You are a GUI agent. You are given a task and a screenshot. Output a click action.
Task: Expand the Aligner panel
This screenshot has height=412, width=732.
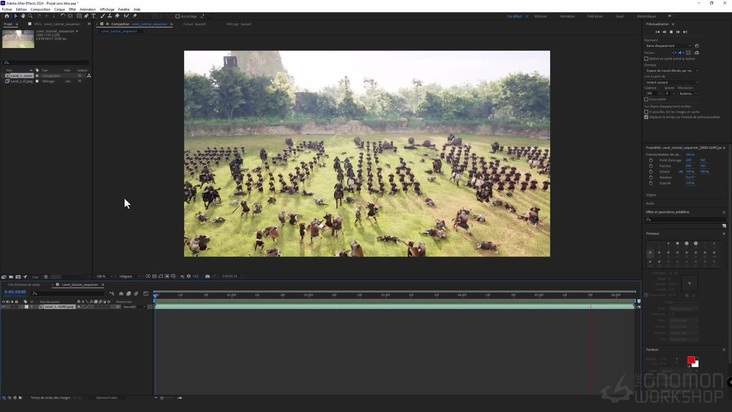[x=651, y=195]
